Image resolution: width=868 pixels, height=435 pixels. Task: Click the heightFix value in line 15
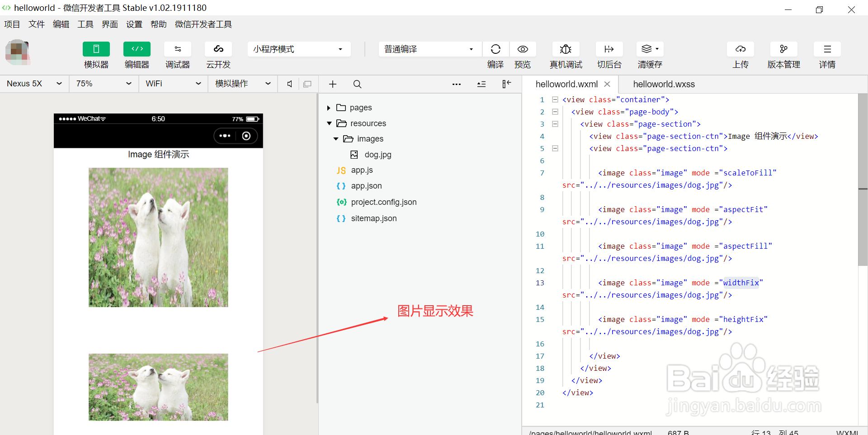click(x=743, y=319)
